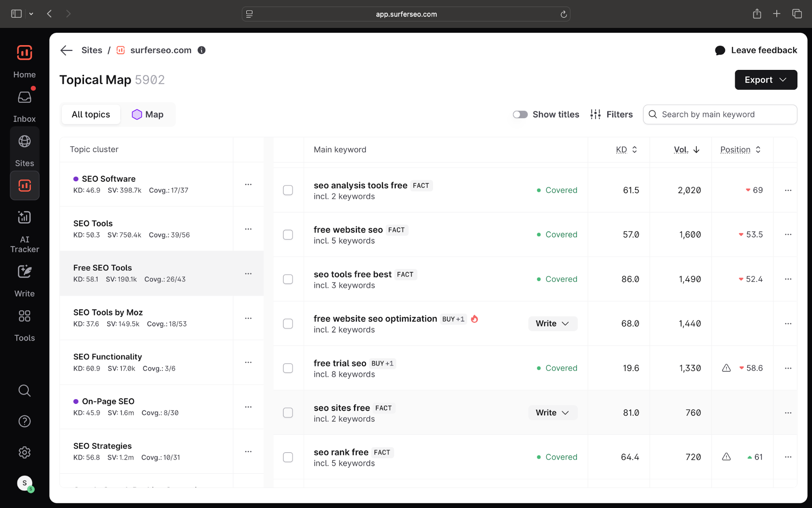Select the All topics tab
This screenshot has height=508, width=812.
coord(91,115)
